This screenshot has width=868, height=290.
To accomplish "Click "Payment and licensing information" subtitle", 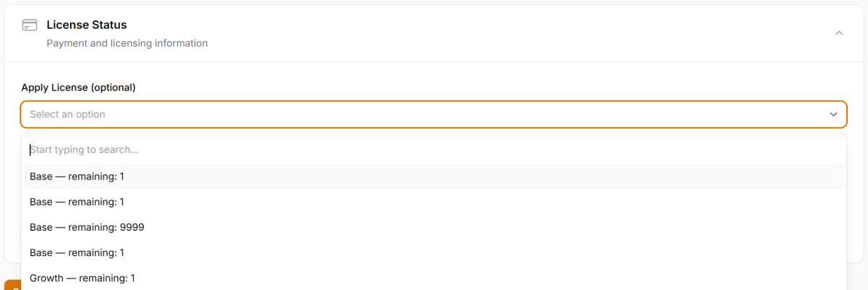I will click(127, 43).
